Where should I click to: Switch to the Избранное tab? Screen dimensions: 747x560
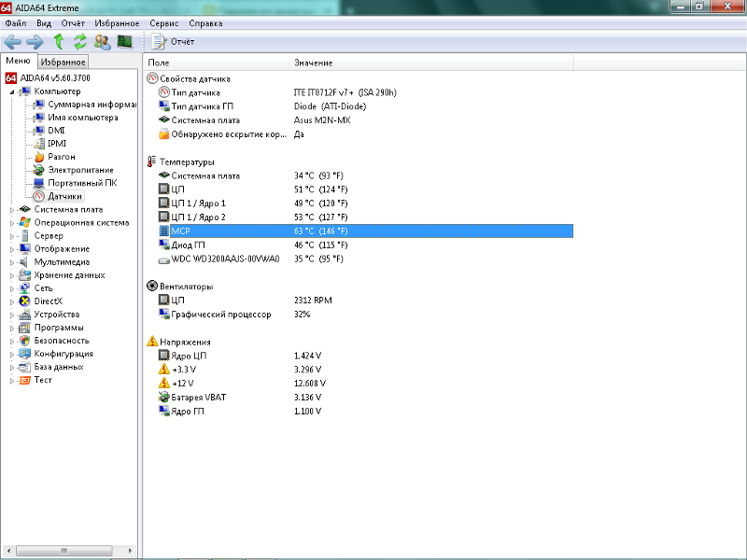coord(63,62)
